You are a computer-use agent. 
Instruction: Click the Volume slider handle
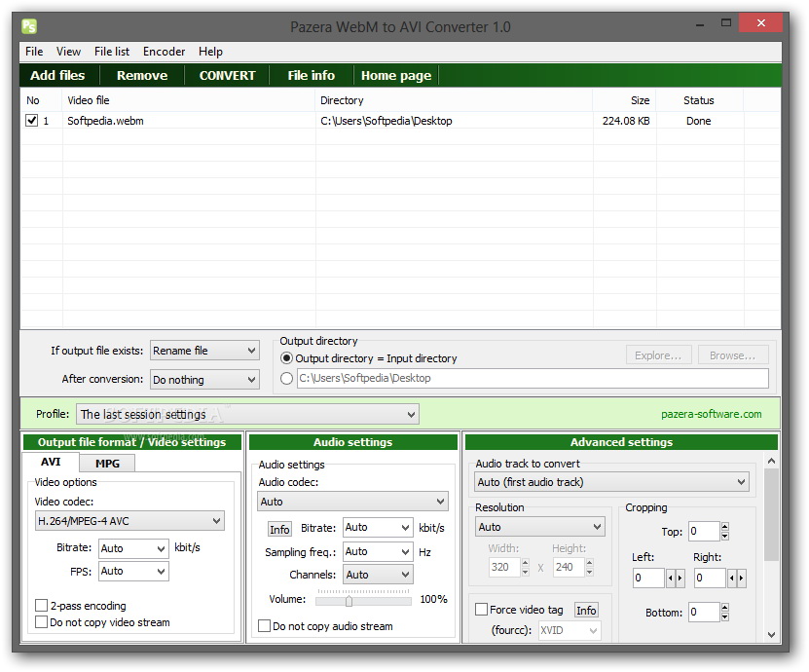[x=349, y=601]
